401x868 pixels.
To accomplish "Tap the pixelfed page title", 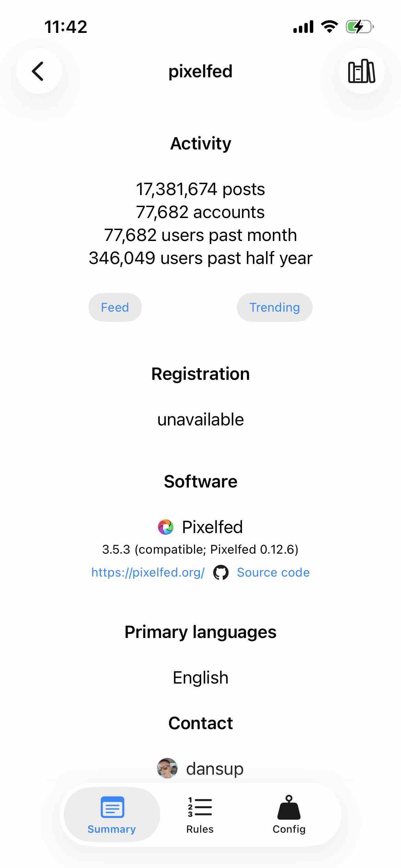I will pos(200,71).
